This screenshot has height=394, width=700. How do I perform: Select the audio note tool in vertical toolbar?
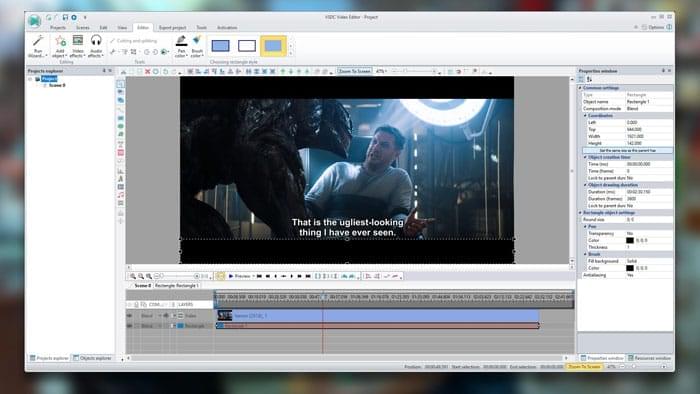point(121,195)
